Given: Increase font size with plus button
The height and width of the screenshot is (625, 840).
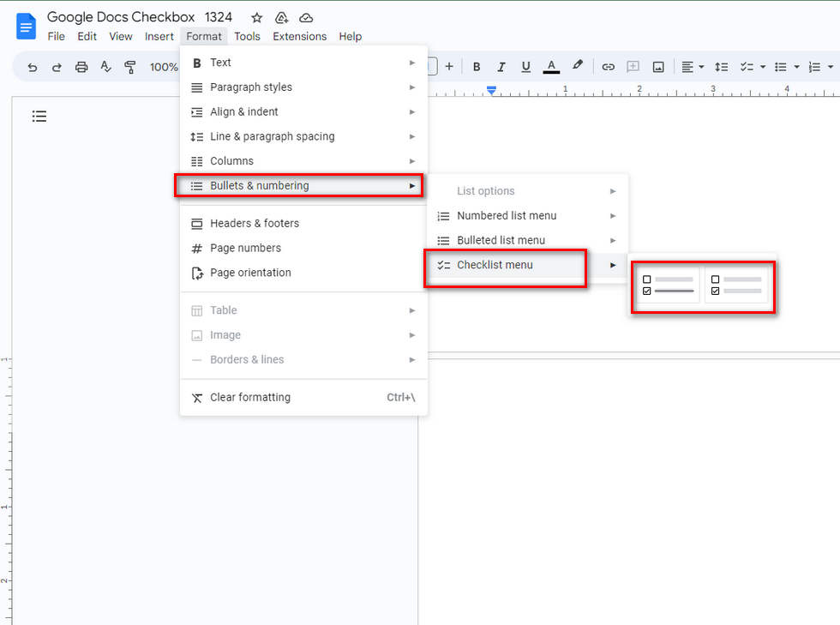Looking at the screenshot, I should pyautogui.click(x=449, y=67).
